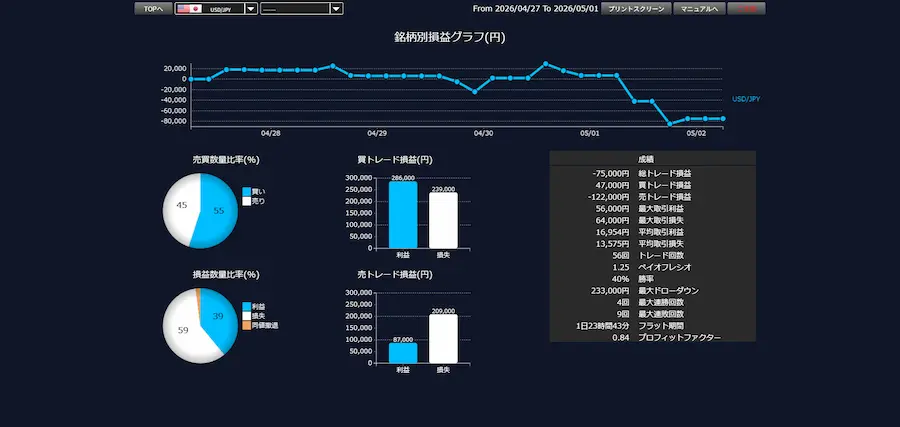Open the マニュアルへ manual button

699,9
